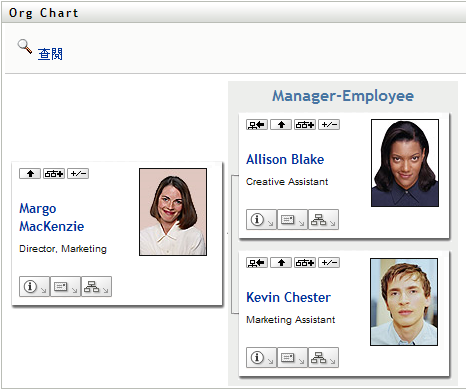Open identity info dropdown for Margo MacKenzie
Image resolution: width=466 pixels, height=391 pixels.
pos(34,286)
